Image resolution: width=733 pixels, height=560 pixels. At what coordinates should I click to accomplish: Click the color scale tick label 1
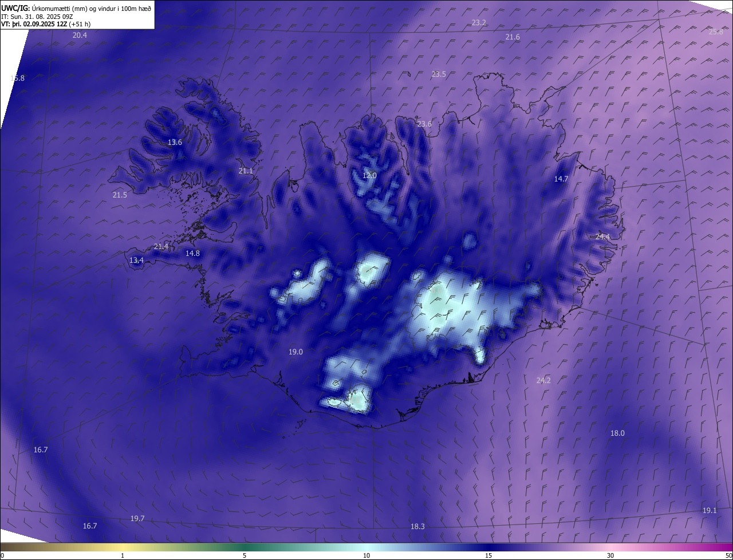(123, 556)
